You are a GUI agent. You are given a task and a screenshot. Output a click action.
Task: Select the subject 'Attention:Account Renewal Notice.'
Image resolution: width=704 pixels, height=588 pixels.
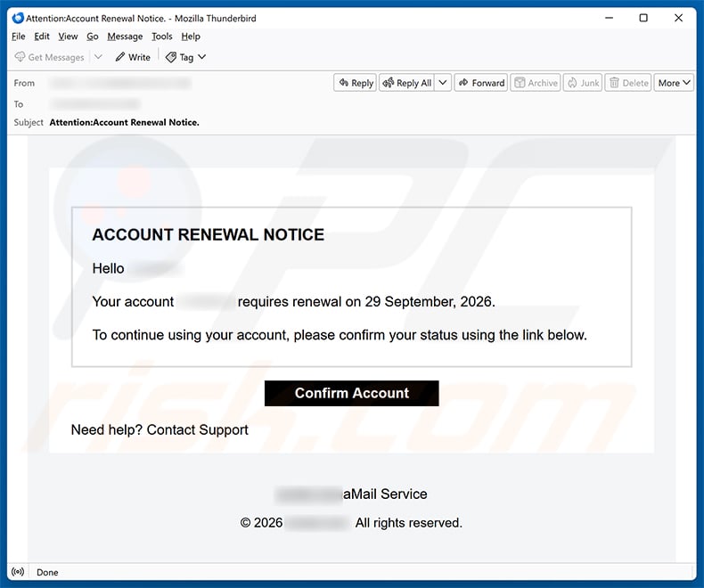pos(125,122)
